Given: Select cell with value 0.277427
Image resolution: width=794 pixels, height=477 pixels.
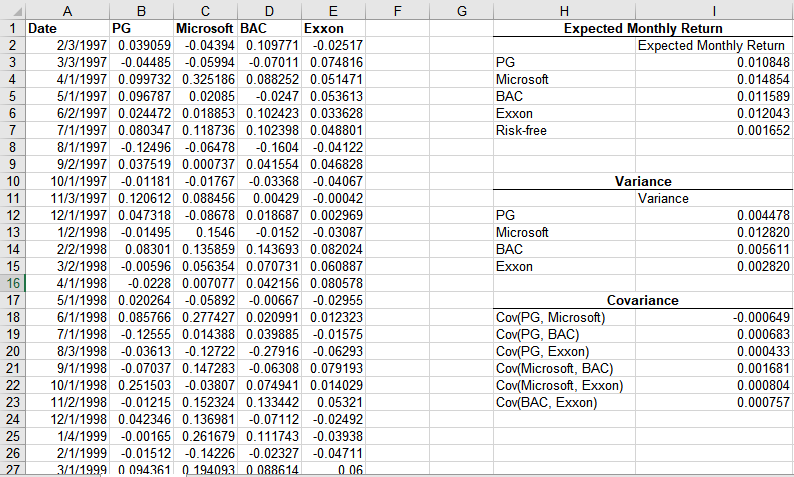Looking at the screenshot, I should click(x=205, y=317).
